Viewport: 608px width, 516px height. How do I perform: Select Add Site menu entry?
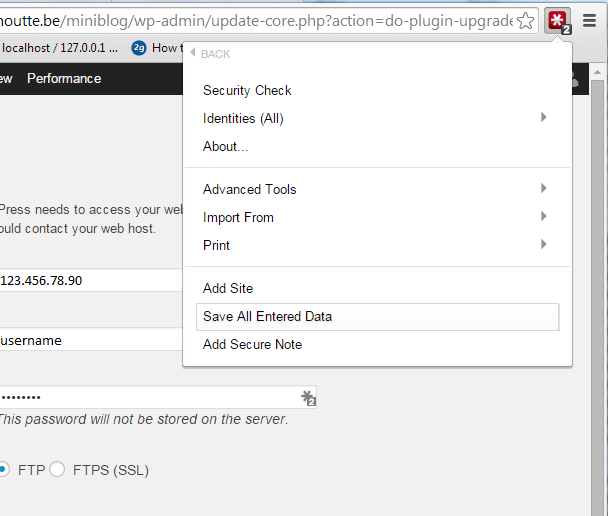(228, 288)
